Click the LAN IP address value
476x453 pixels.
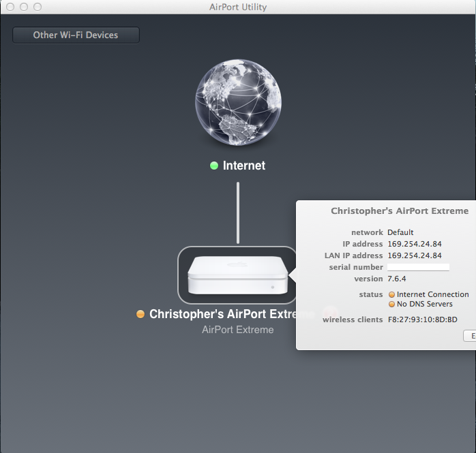pyautogui.click(x=415, y=255)
